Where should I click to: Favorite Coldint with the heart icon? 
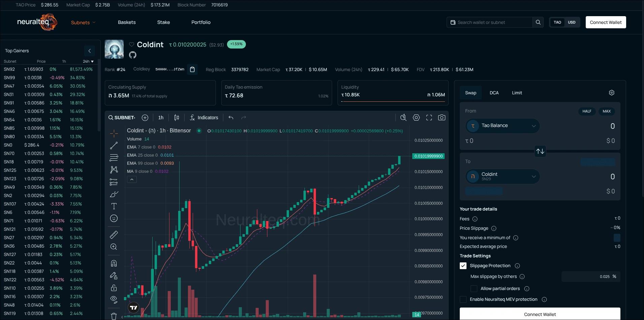coord(132,44)
